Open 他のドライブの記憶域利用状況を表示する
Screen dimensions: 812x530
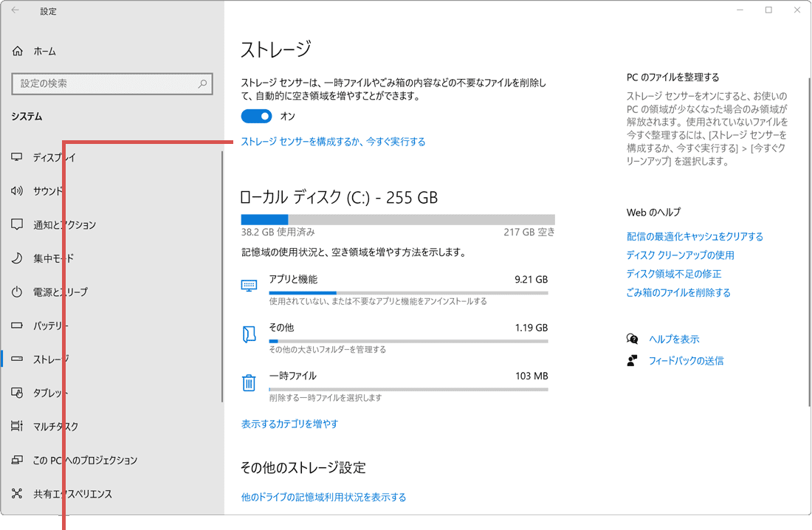pos(323,497)
